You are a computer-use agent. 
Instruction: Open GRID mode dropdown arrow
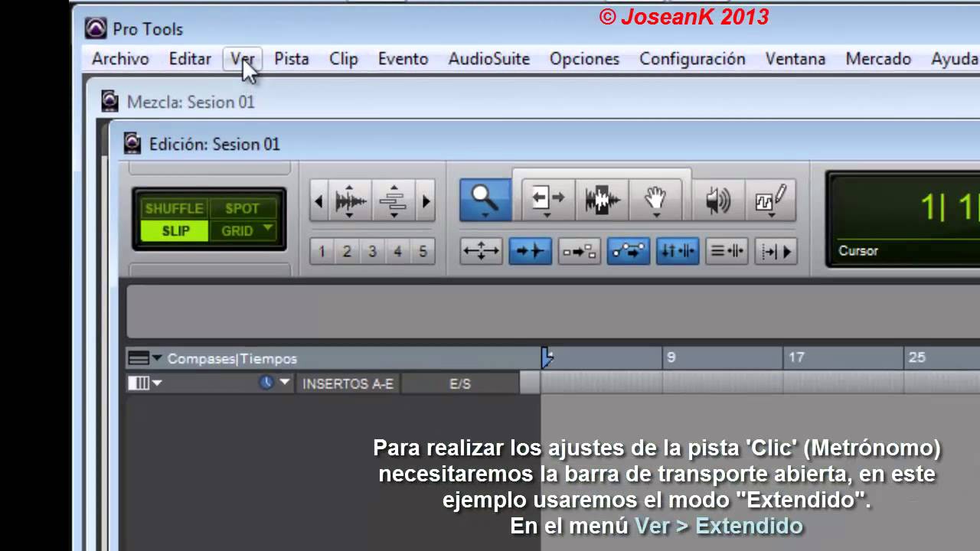tap(267, 229)
